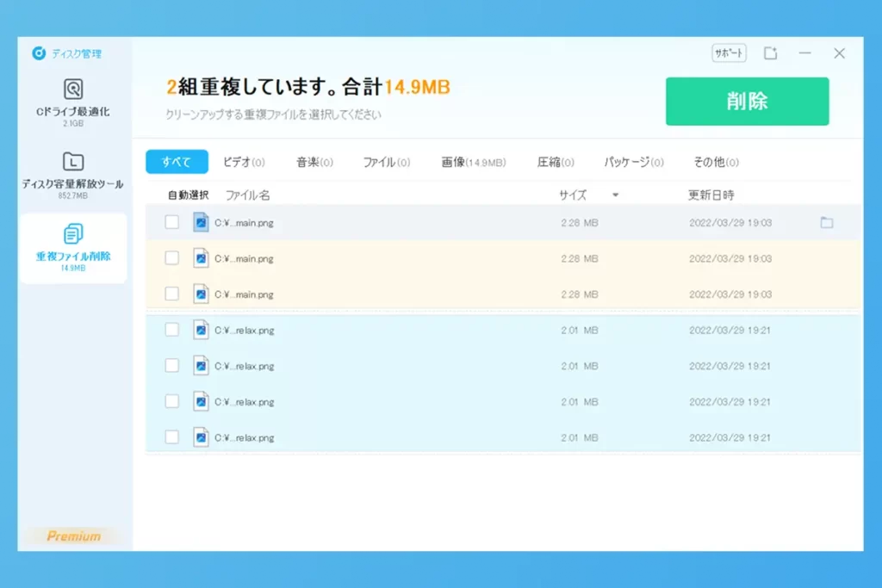Switch to the 音楽(0) tab
This screenshot has width=882, height=588.
[x=314, y=162]
